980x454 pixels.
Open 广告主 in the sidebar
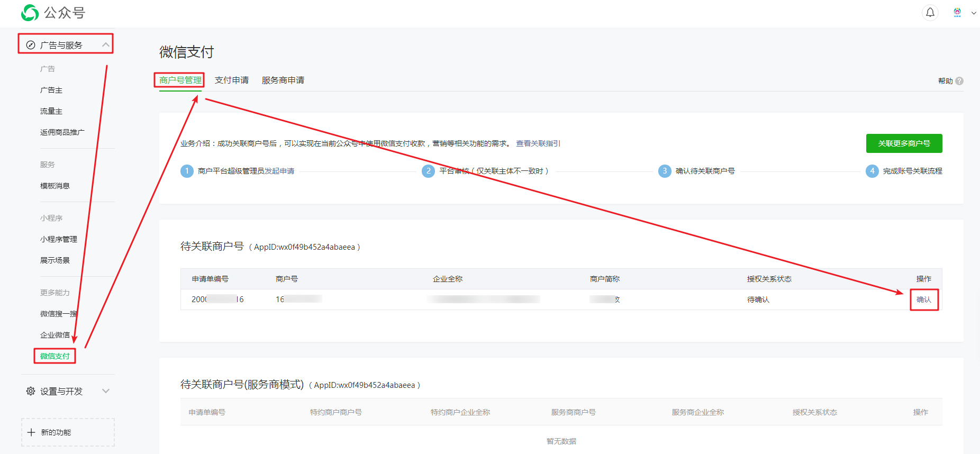(x=51, y=90)
